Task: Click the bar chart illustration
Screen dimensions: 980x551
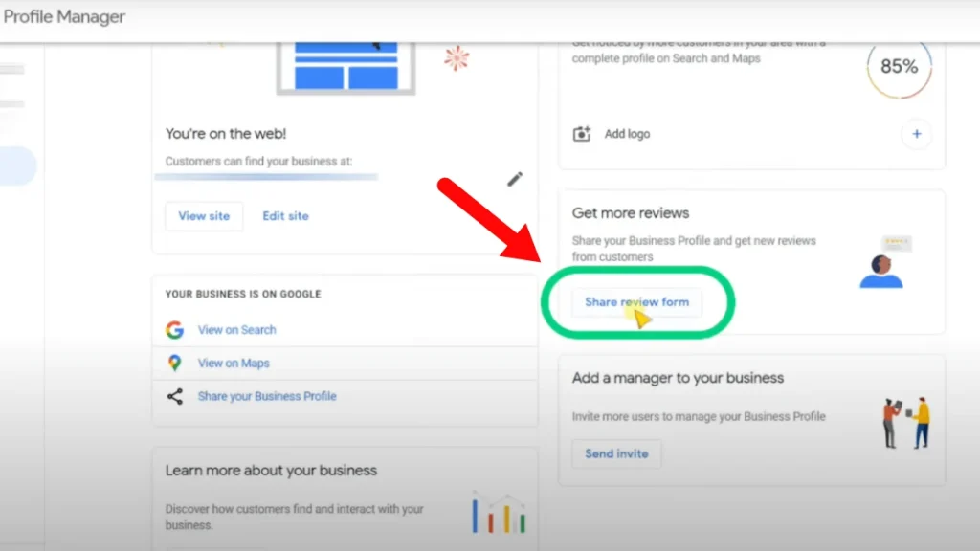Action: pyautogui.click(x=499, y=513)
